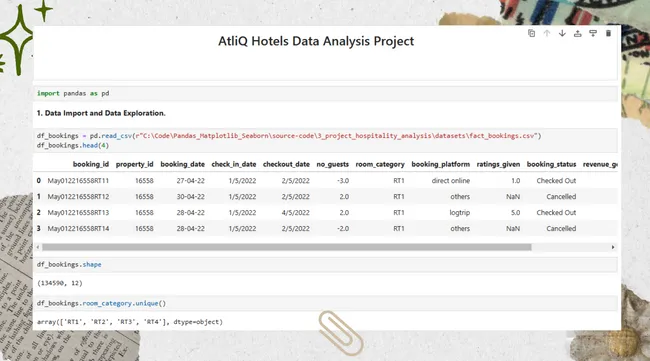Click the -2.0 guests value
650x361 pixels.
coord(343,228)
